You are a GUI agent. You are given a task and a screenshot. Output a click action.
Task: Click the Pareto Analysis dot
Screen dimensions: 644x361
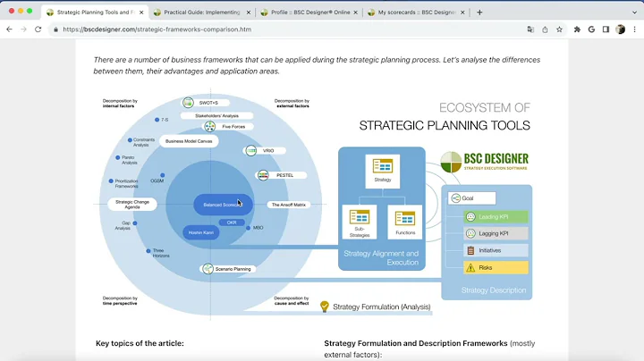tap(118, 157)
